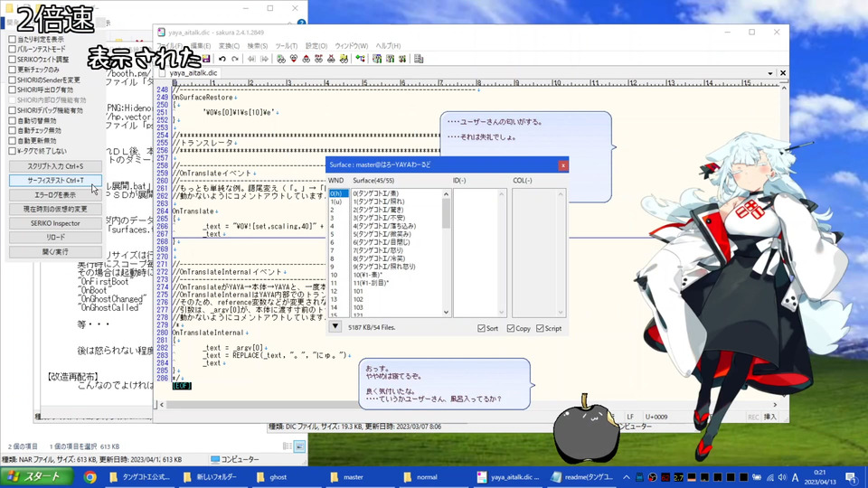Open Google Chrome from the taskbar
This screenshot has height=488, width=868.
(90, 477)
